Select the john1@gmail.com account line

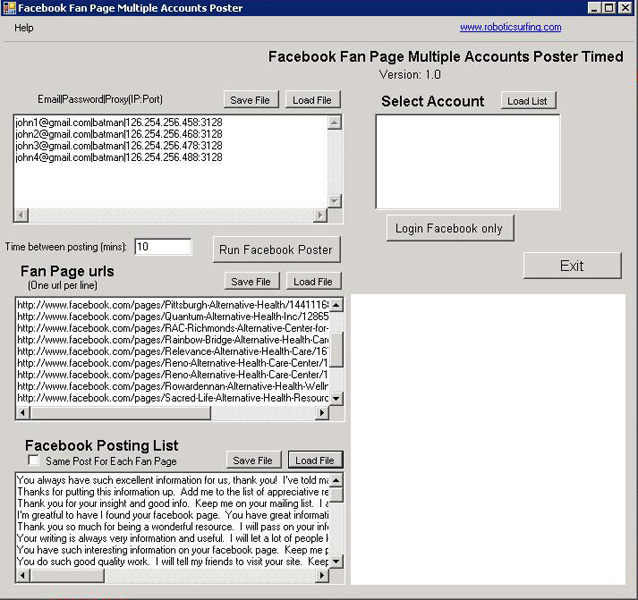tap(119, 122)
